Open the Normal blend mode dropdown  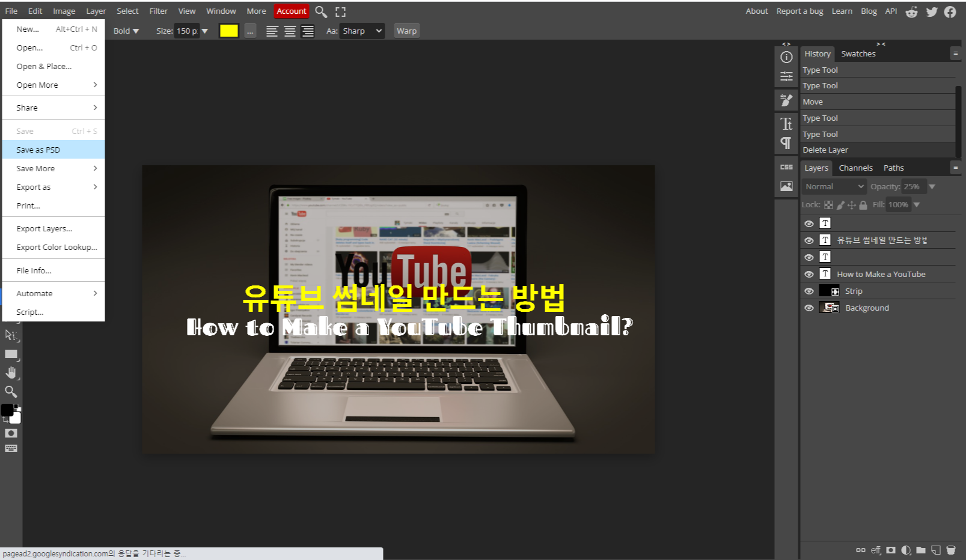834,187
